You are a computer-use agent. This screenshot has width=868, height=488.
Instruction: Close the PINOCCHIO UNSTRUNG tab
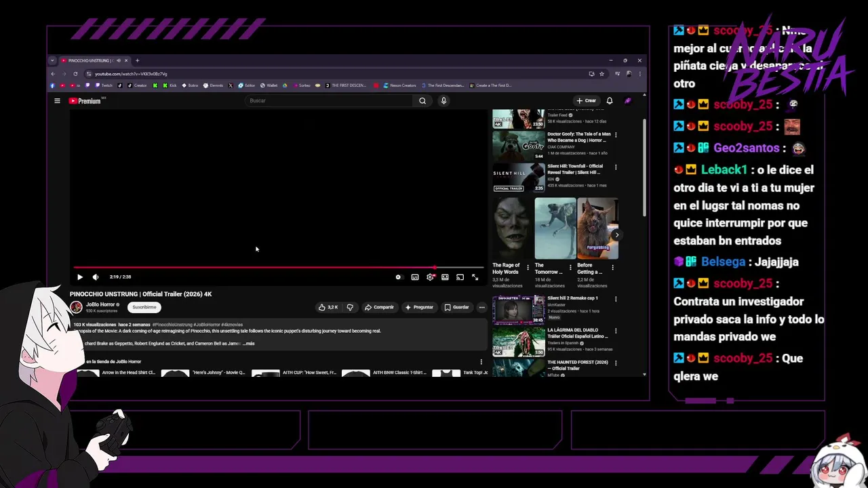[125, 60]
